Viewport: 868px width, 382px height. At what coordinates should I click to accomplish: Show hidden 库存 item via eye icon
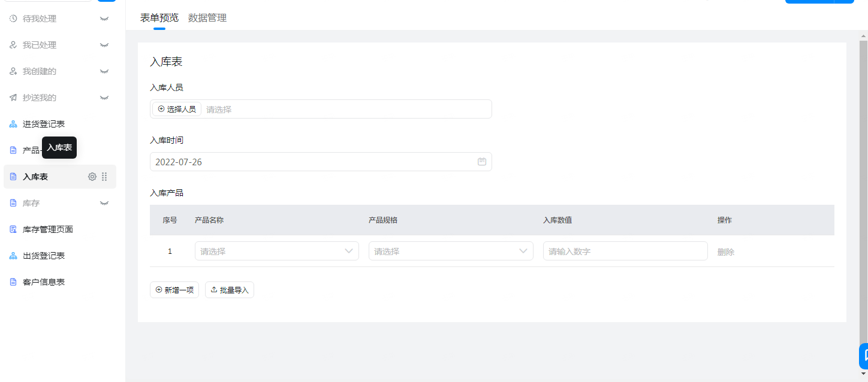[x=104, y=203]
